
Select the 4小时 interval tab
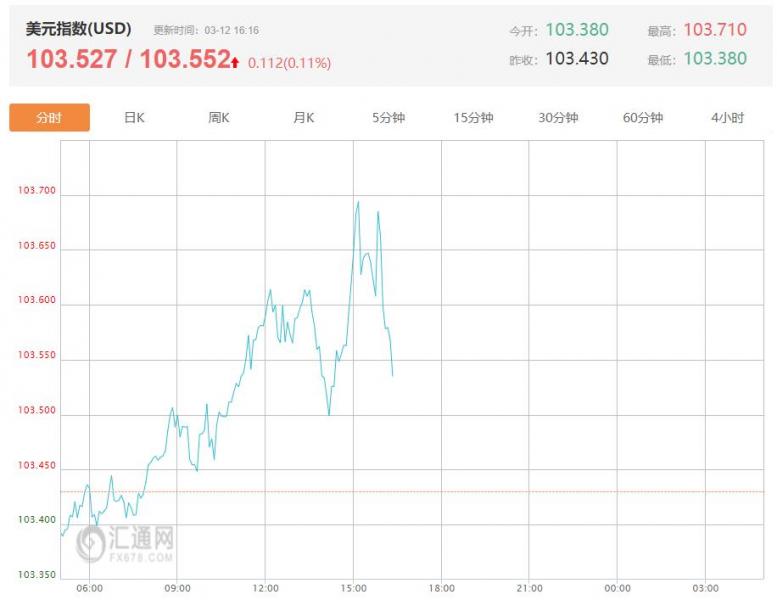coord(727,118)
